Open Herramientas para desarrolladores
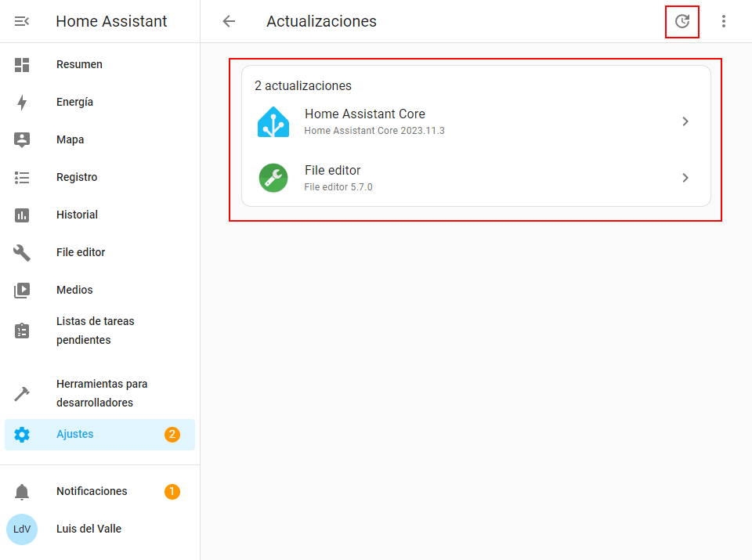 point(102,393)
